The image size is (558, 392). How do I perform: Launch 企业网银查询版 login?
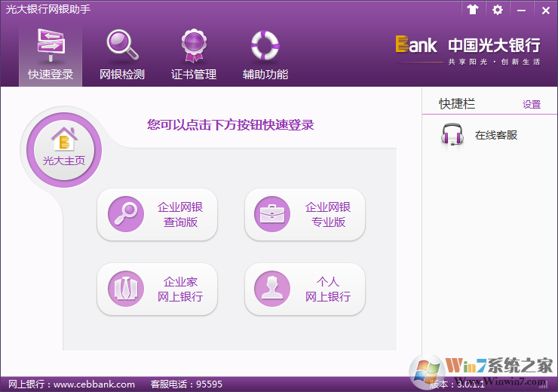click(157, 215)
